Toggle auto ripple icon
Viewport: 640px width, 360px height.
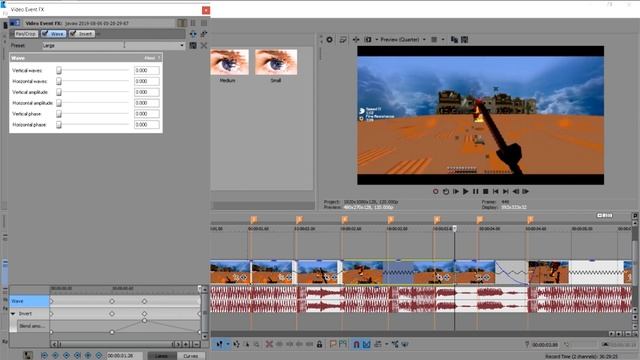[378, 344]
